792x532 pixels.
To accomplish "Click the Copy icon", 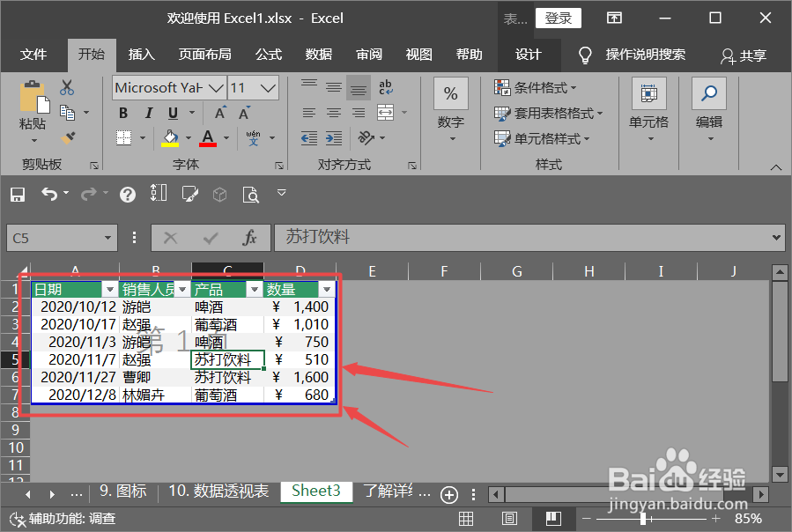I will point(69,111).
